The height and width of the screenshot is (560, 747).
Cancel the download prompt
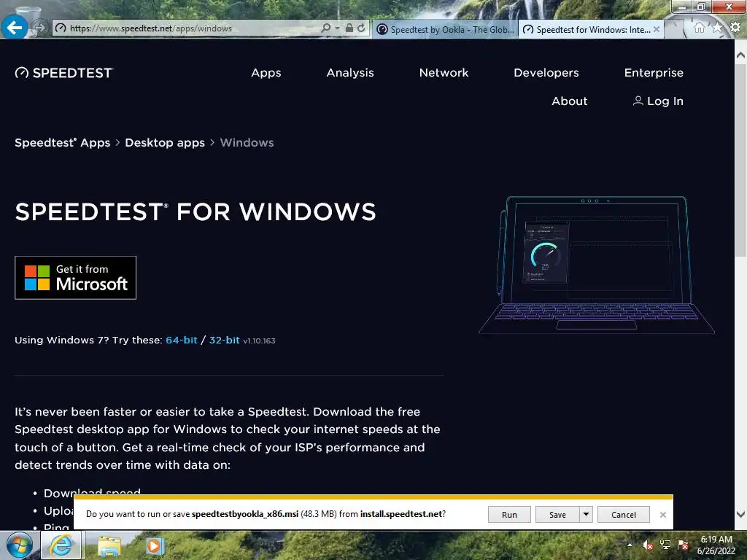tap(623, 514)
